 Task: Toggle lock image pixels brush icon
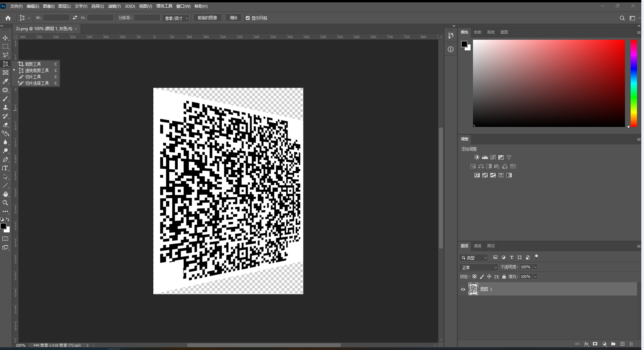tap(482, 277)
